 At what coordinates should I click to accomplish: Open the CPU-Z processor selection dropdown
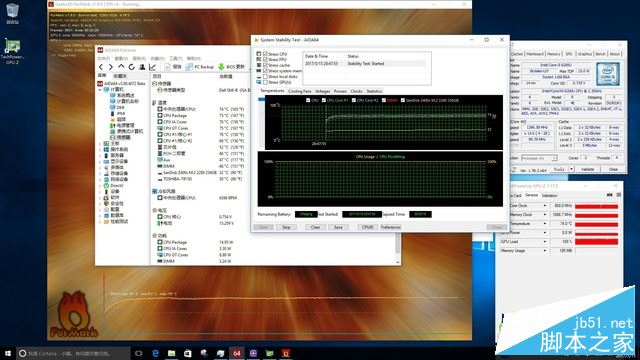539,158
